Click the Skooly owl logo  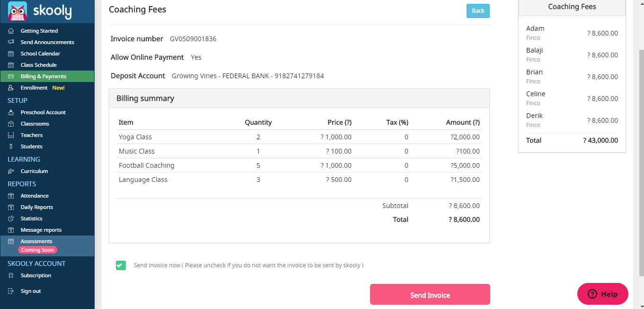coord(18,11)
